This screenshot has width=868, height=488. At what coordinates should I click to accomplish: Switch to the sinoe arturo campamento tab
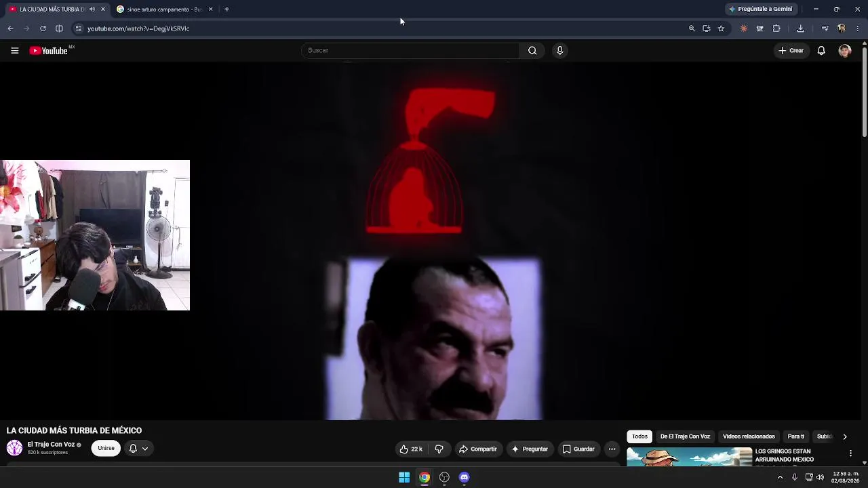(165, 9)
